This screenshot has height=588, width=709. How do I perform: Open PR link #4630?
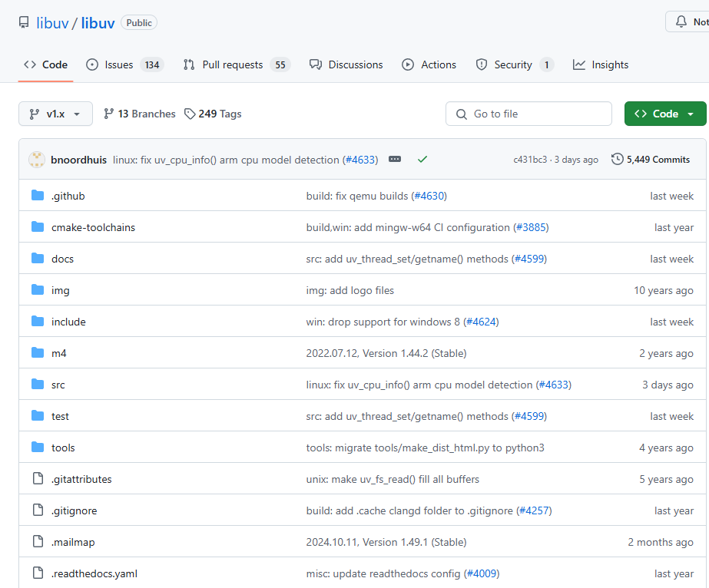coord(429,197)
